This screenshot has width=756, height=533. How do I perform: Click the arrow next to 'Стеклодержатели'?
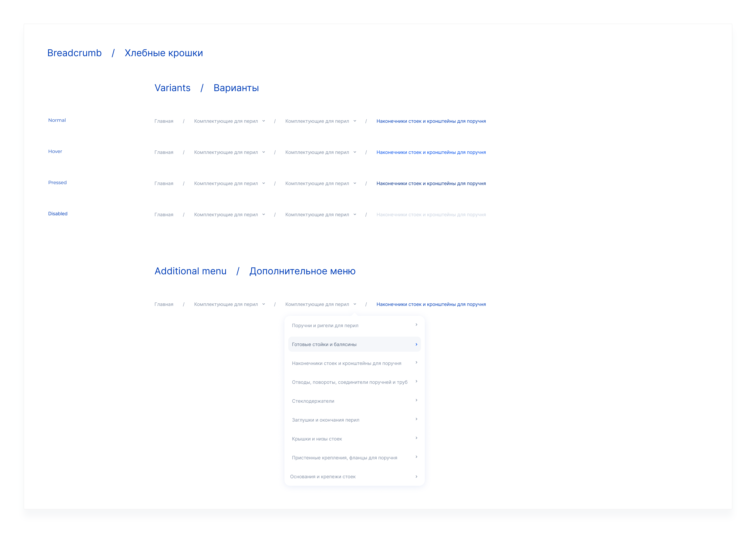click(416, 400)
